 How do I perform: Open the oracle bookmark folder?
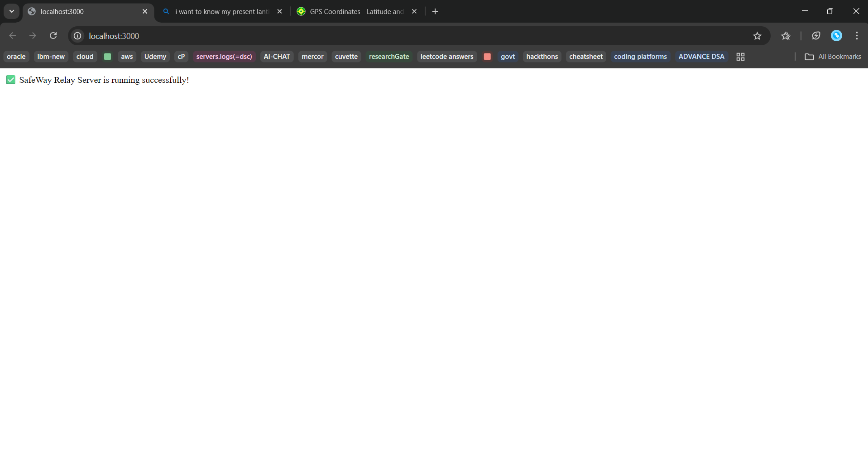pos(16,57)
